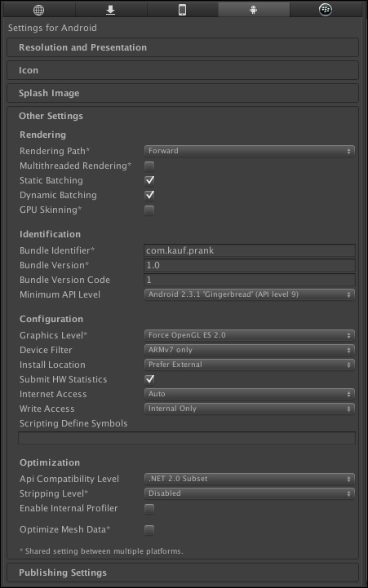Image resolution: width=368 pixels, height=588 pixels.
Task: Select the Android robot platform tab
Action: (x=254, y=10)
